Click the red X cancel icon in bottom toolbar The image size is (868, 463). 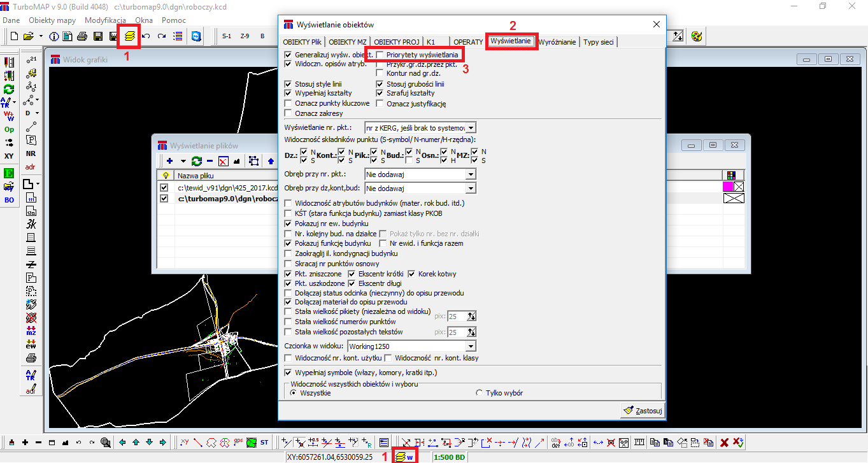coord(724,442)
